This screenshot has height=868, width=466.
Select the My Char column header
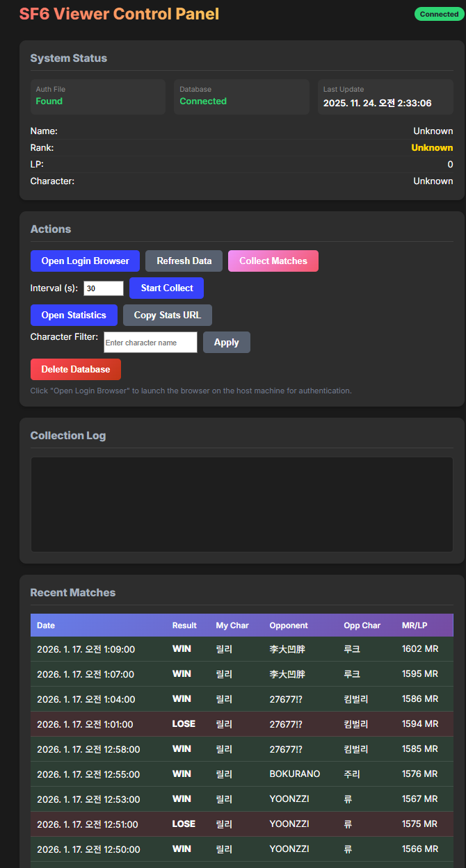point(232,625)
